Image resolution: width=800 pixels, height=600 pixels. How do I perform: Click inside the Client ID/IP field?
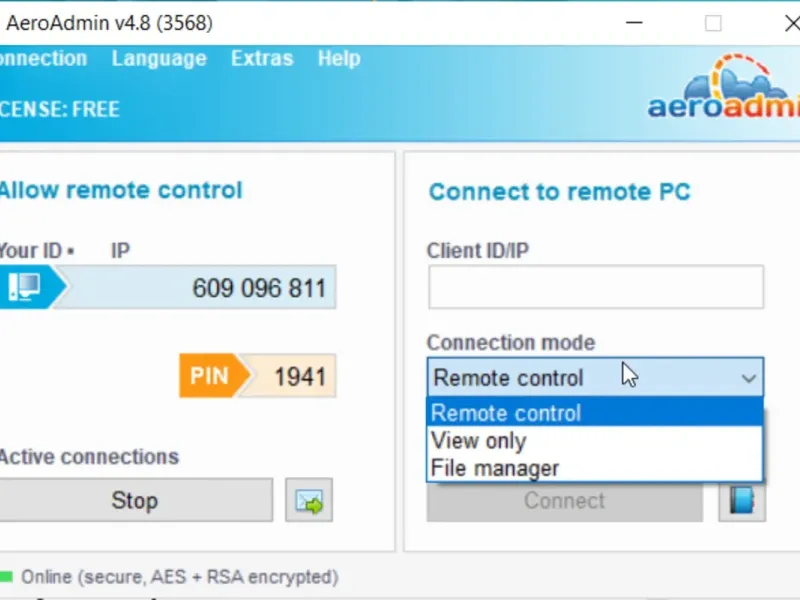pos(596,287)
